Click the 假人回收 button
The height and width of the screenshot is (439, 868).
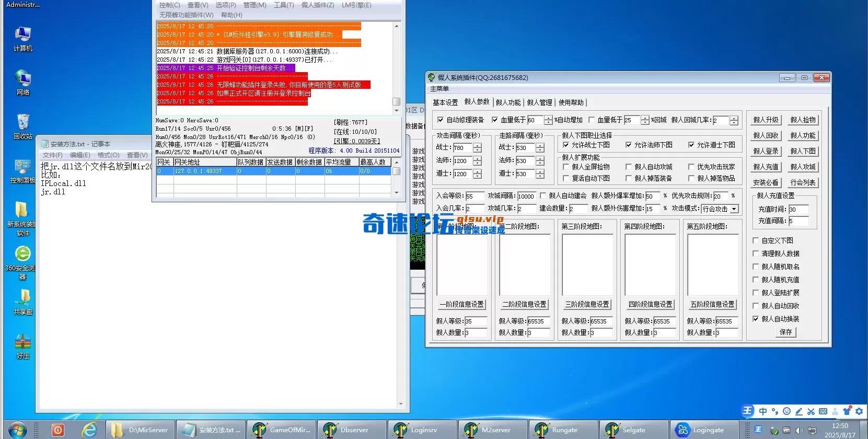(766, 135)
